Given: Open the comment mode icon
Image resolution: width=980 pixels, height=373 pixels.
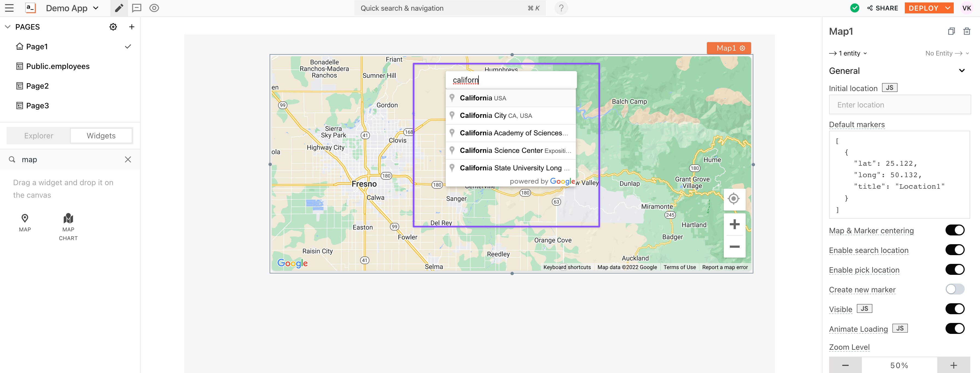Looking at the screenshot, I should [x=136, y=8].
